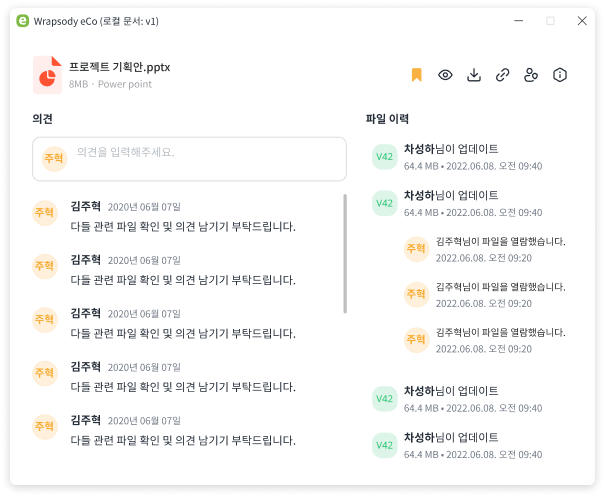Image resolution: width=605 pixels, height=497 pixels.
Task: Click the 의견 section heading
Action: [x=42, y=118]
